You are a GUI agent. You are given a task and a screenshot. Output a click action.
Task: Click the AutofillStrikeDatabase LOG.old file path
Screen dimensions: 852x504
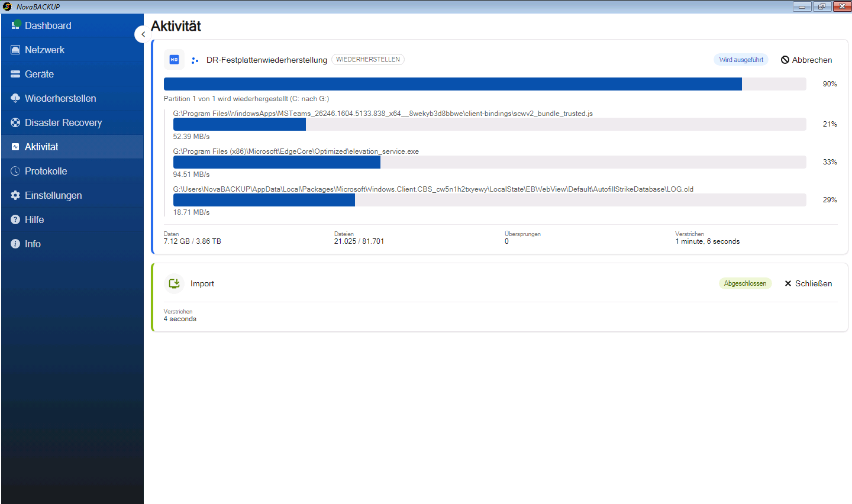433,189
